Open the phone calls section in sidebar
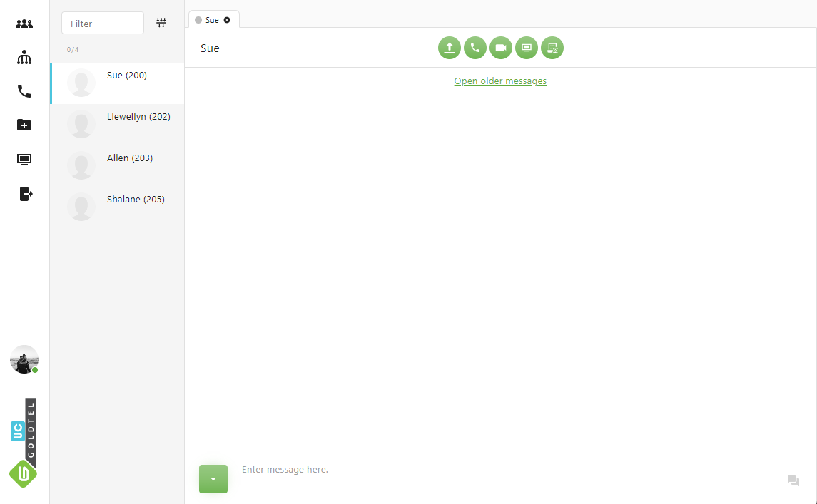The image size is (817, 504). click(24, 91)
